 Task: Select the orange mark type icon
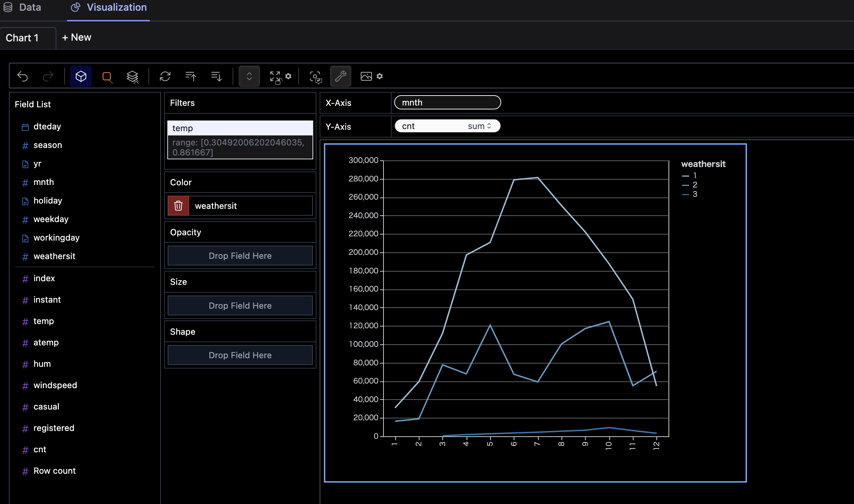[x=107, y=77]
